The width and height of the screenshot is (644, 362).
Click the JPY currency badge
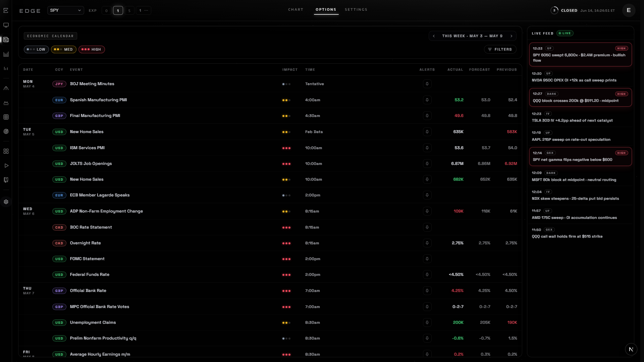[59, 84]
